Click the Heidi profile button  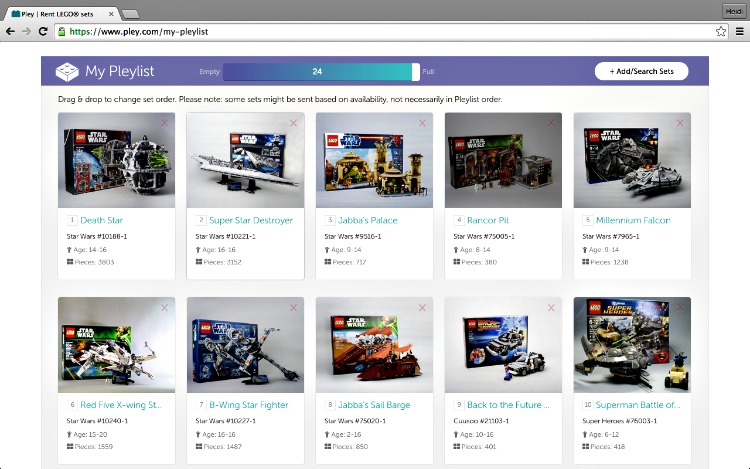click(734, 11)
